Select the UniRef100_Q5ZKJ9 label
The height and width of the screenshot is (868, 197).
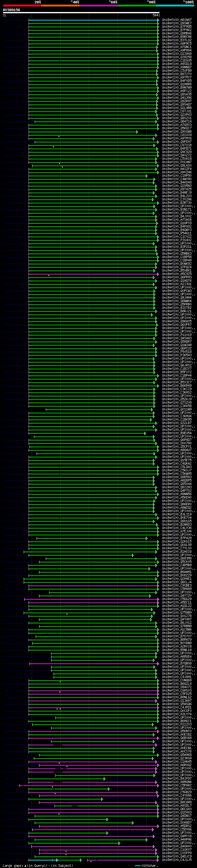tap(177, 399)
